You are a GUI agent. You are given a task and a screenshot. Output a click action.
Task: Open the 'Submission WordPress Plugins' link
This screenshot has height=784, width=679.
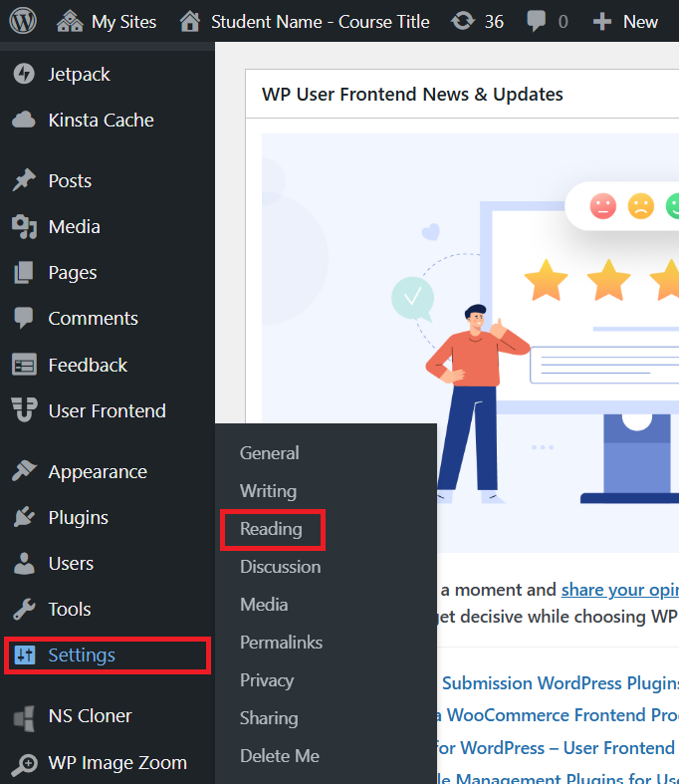[561, 683]
